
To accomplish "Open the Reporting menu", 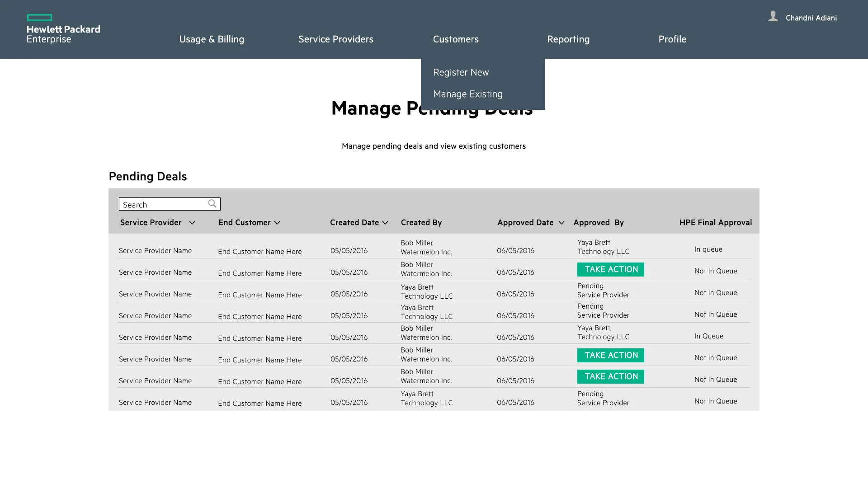I will 568,39.
